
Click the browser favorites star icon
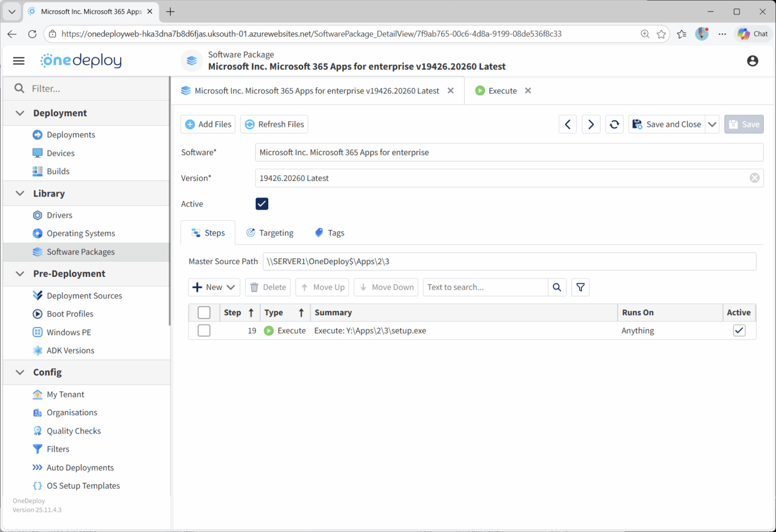coord(661,34)
